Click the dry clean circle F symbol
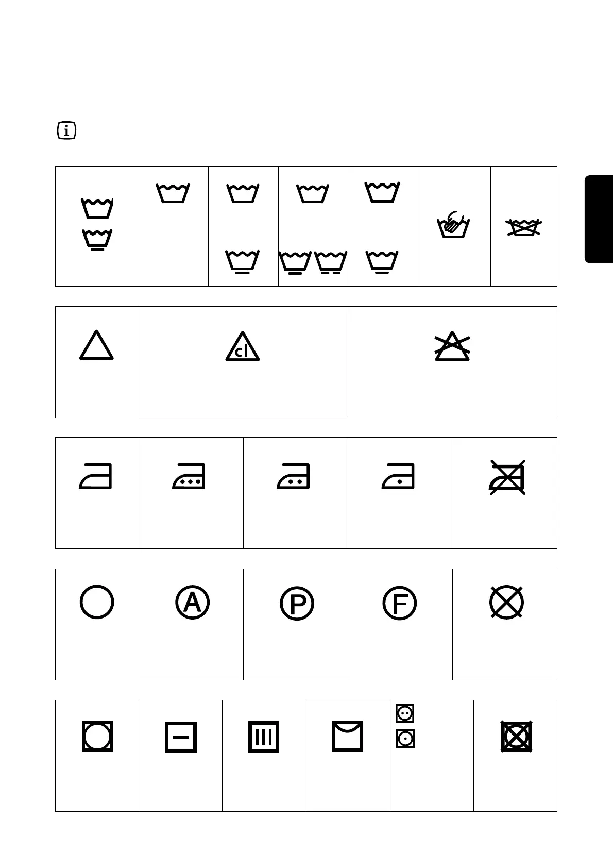Viewport: 613px width, 868px height. (400, 603)
